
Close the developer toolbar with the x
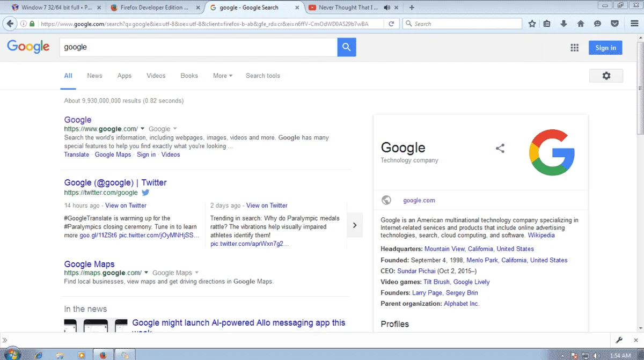click(635, 340)
